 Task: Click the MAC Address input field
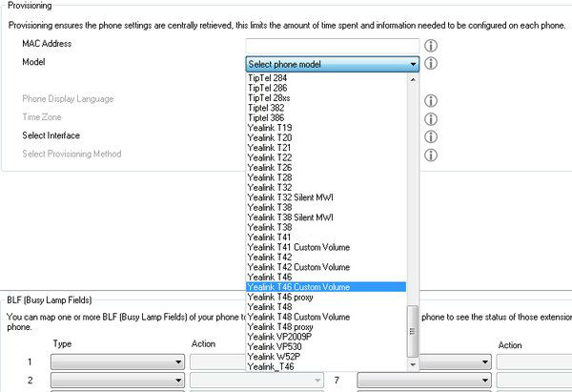coord(332,45)
